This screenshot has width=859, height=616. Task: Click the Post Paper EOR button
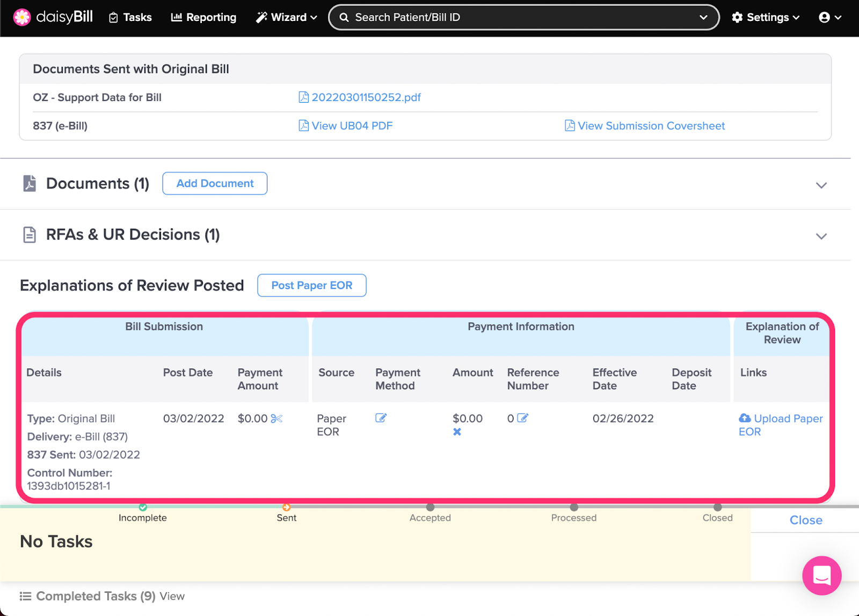[311, 285]
